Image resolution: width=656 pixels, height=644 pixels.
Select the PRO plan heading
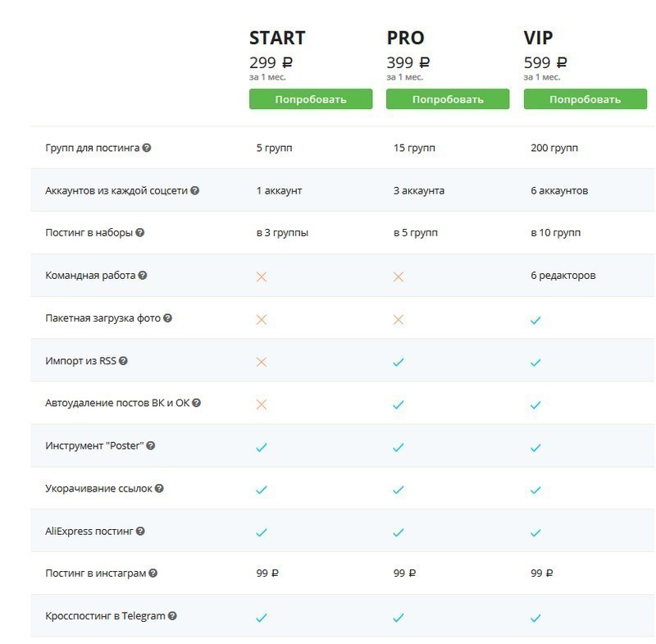point(405,38)
